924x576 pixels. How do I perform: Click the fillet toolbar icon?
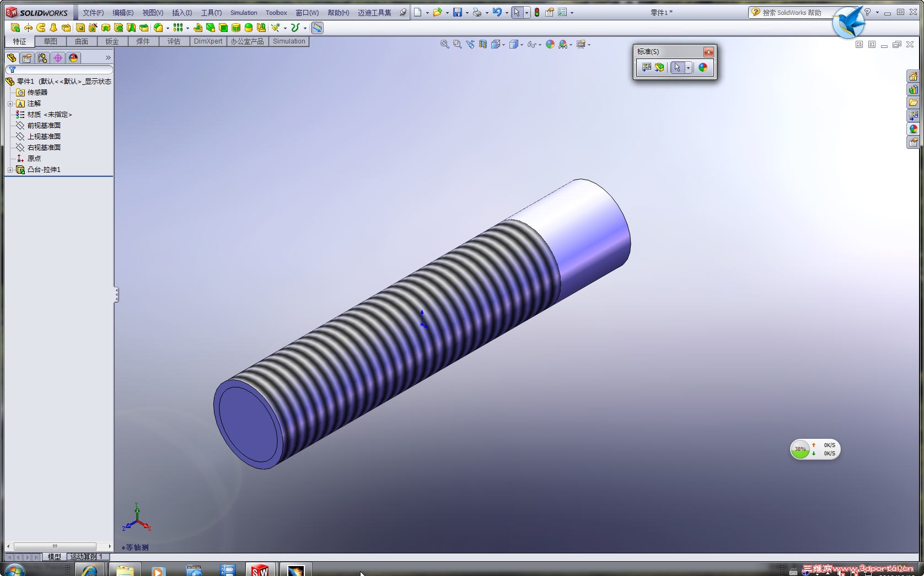point(158,28)
